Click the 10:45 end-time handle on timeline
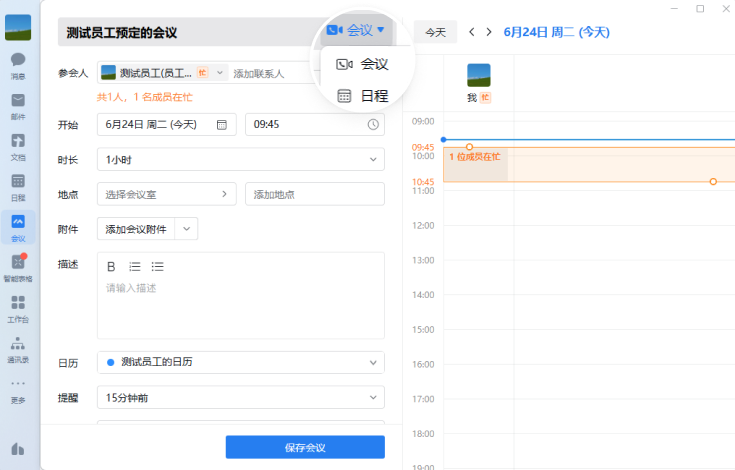This screenshot has height=470, width=735. click(713, 181)
